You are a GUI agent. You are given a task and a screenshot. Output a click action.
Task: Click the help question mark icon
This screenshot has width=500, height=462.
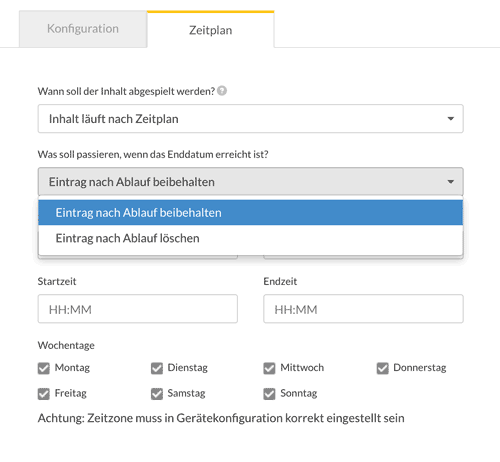coord(222,91)
